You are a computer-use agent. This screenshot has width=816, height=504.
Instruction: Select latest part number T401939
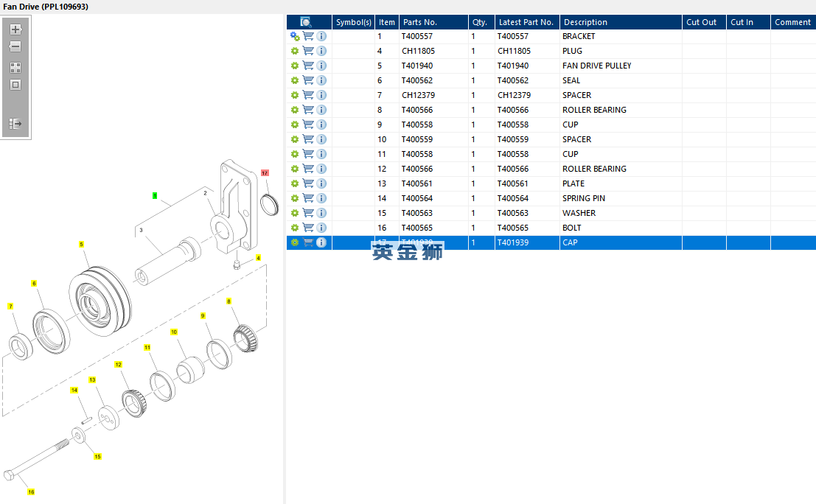pos(512,242)
